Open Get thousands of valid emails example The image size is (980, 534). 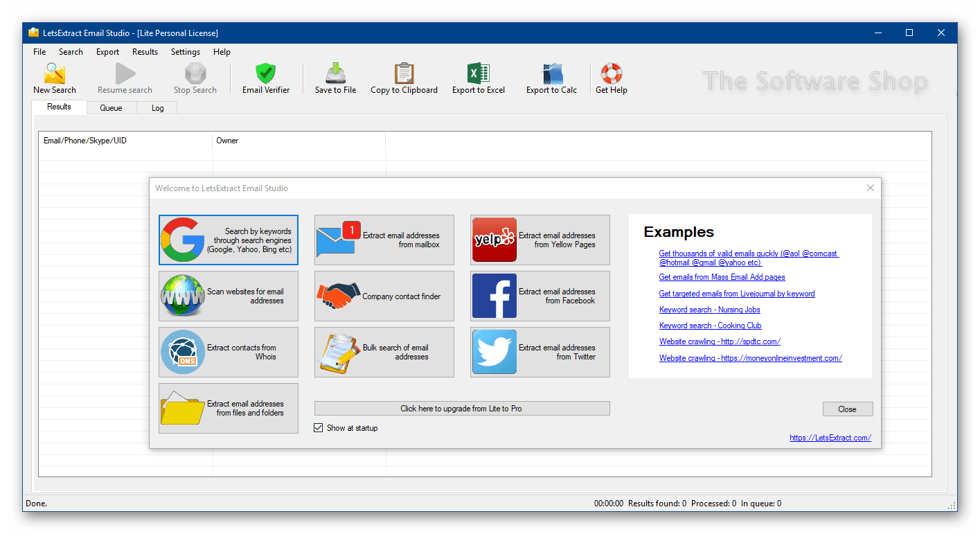[x=749, y=258]
